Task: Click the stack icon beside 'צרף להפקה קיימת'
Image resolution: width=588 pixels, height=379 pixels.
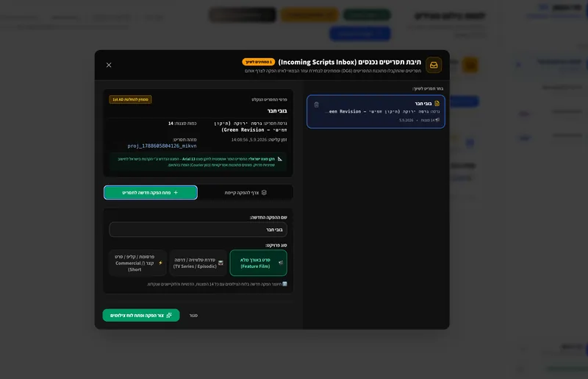Action: click(264, 193)
